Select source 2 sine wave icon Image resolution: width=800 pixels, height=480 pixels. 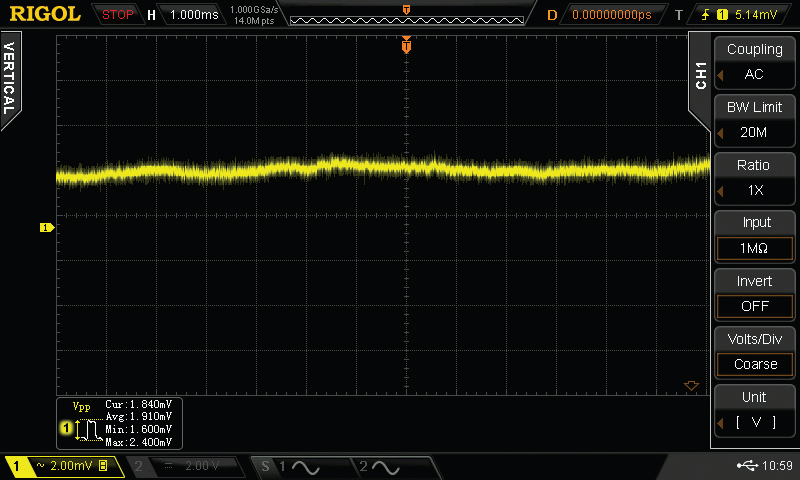click(385, 467)
